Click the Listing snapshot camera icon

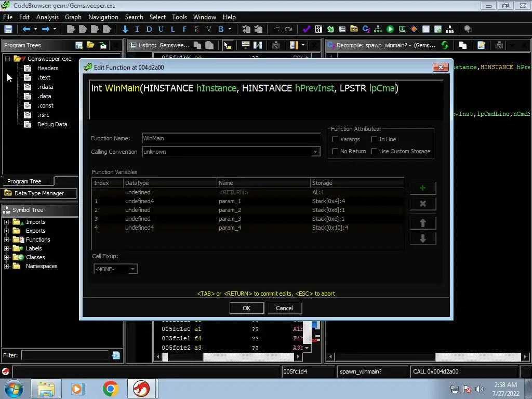click(276, 45)
